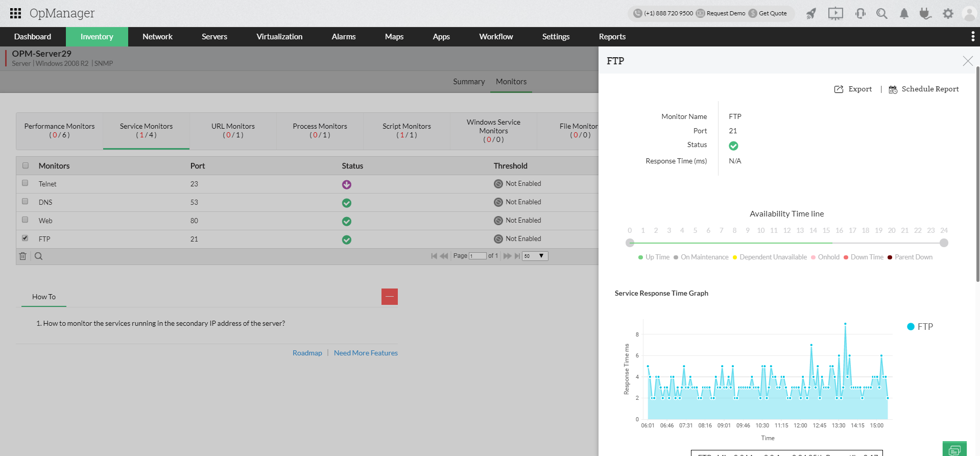Collapse the How To section
This screenshot has width=980, height=456.
click(x=390, y=297)
